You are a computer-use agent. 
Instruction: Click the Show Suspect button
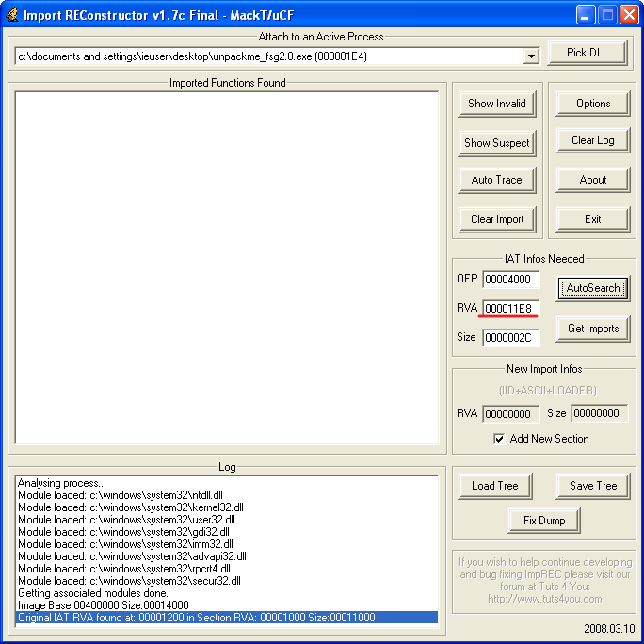(497, 143)
